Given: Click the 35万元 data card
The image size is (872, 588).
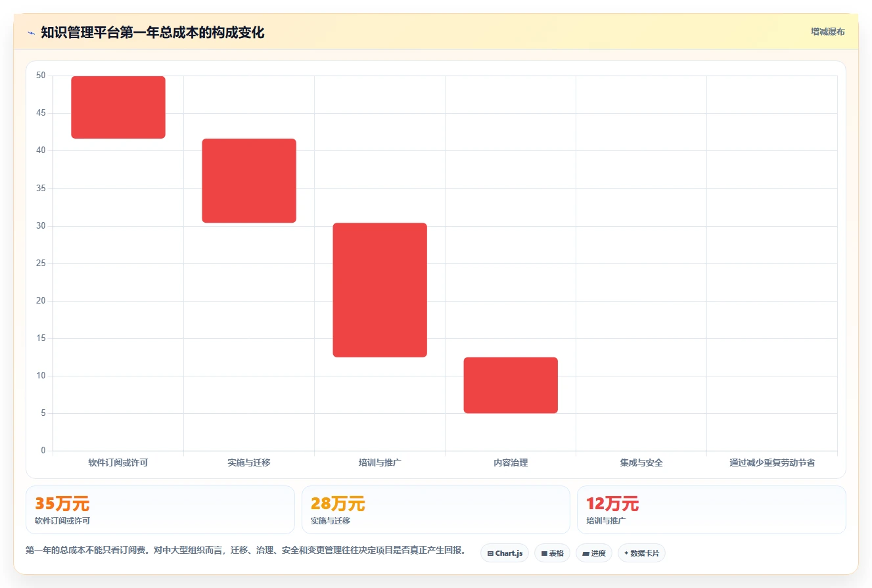Looking at the screenshot, I should click(x=160, y=510).
